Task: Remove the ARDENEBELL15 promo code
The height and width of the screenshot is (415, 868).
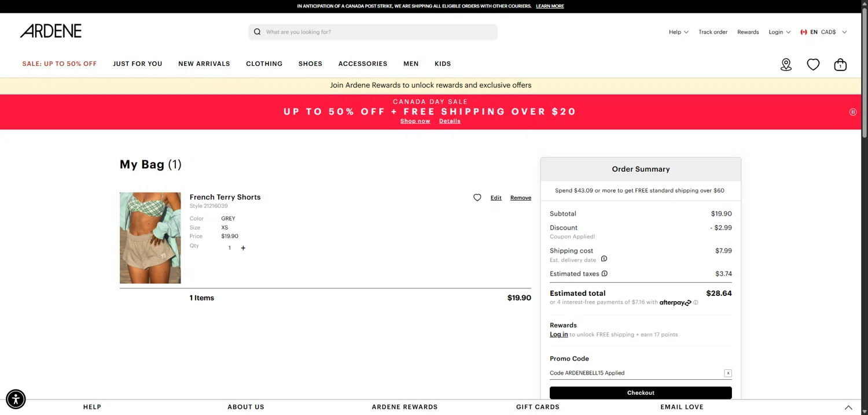Action: [728, 373]
